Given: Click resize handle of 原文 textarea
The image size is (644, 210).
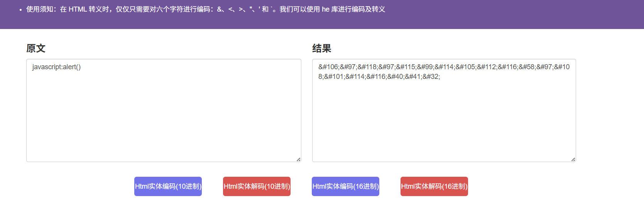Looking at the screenshot, I should [x=299, y=159].
